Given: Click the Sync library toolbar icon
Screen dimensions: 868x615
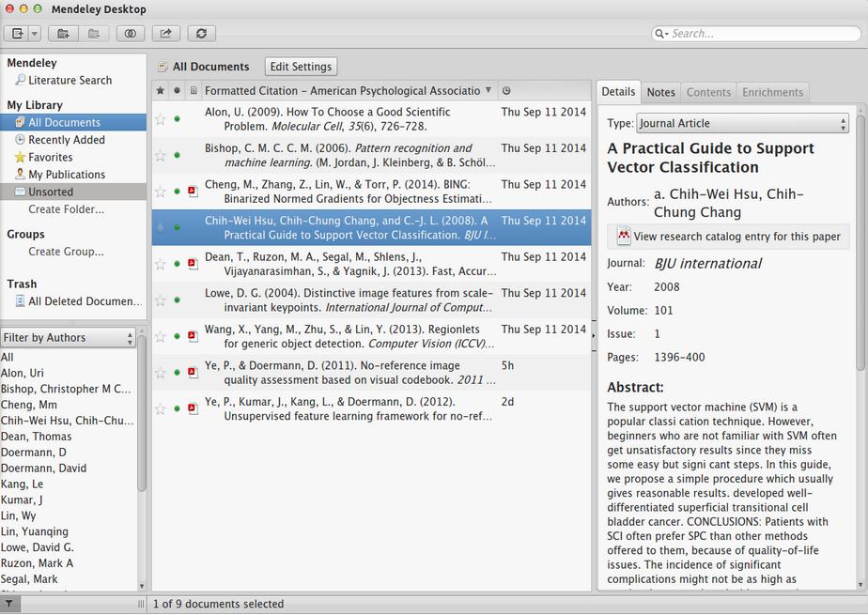Looking at the screenshot, I should [x=200, y=34].
